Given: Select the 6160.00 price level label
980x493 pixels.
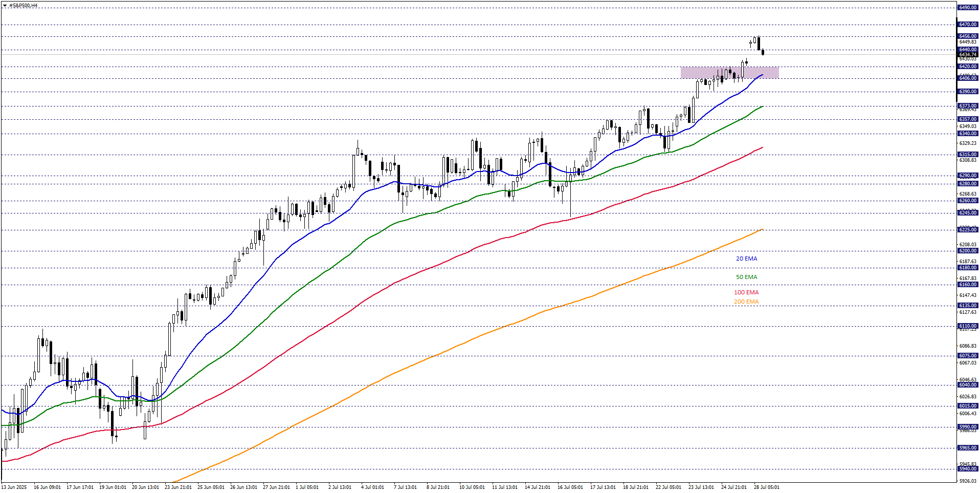Looking at the screenshot, I should [x=968, y=285].
